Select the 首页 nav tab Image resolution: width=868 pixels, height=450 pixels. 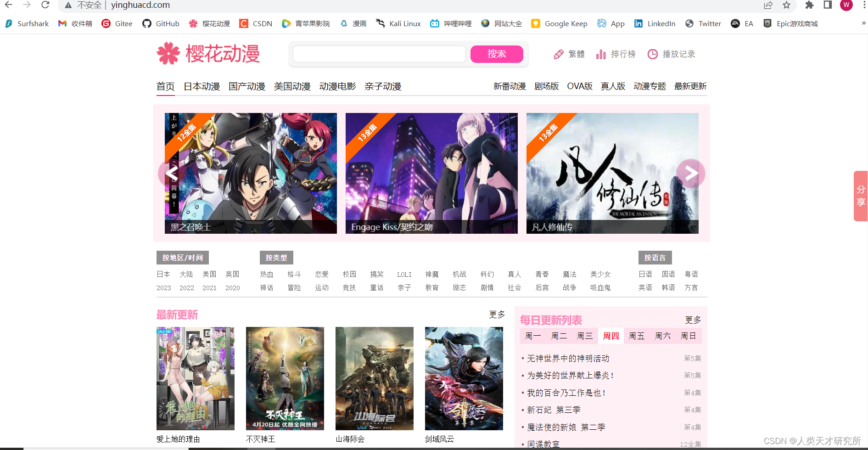click(165, 86)
